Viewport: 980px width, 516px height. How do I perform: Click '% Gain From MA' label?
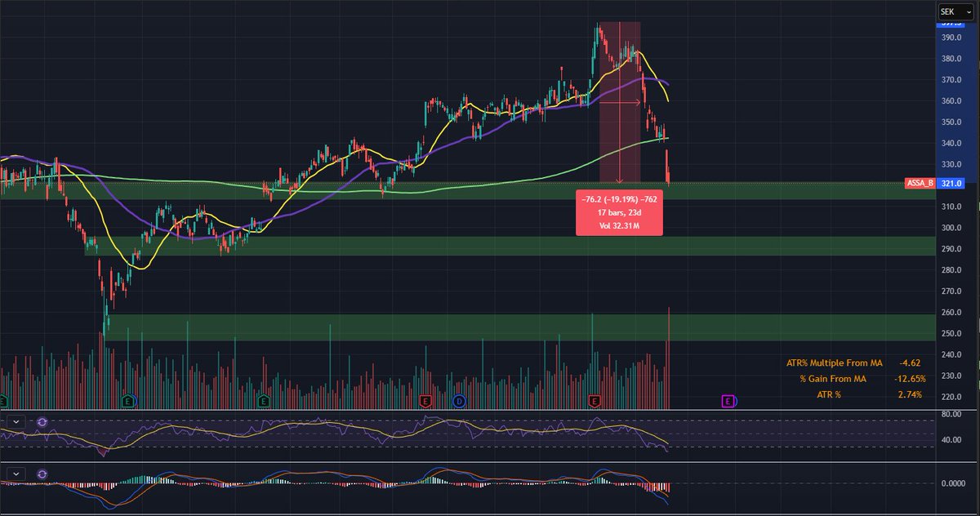click(x=833, y=378)
